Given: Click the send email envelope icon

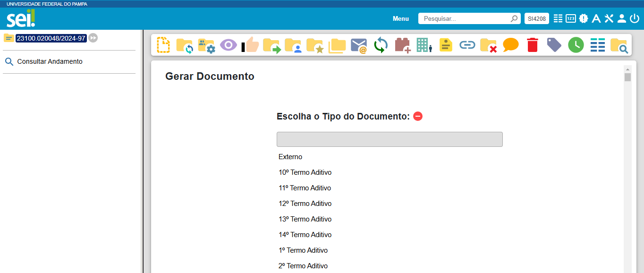Looking at the screenshot, I should coord(359,45).
